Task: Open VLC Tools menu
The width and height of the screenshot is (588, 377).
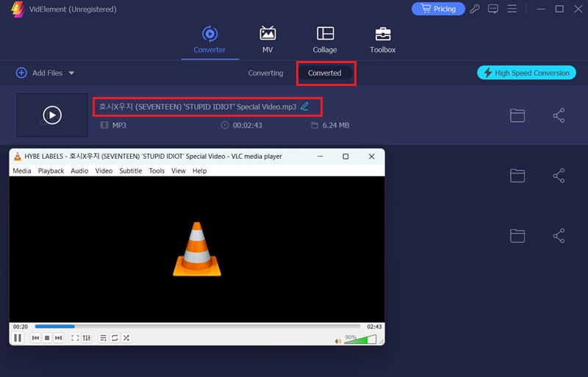Action: (x=157, y=170)
